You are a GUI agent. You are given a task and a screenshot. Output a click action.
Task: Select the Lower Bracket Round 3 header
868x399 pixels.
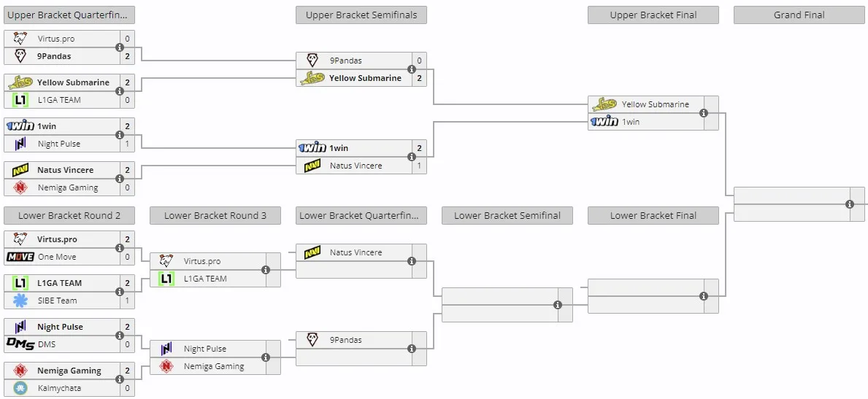point(215,216)
